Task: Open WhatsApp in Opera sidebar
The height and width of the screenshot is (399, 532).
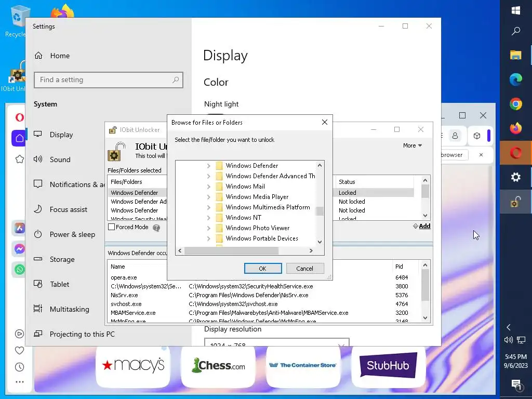Action: pos(19,270)
